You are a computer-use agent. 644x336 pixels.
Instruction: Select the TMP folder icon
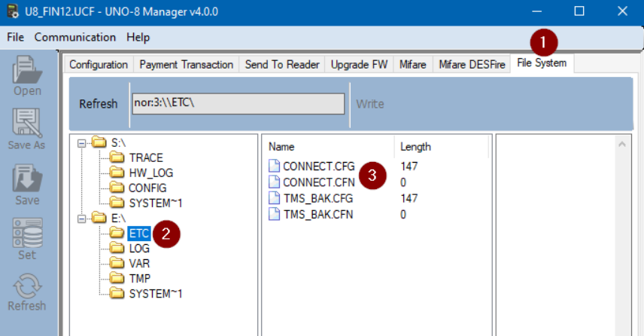[117, 279]
